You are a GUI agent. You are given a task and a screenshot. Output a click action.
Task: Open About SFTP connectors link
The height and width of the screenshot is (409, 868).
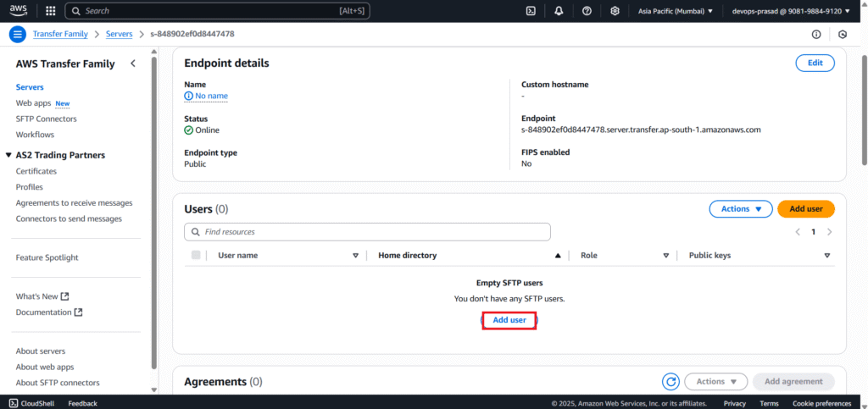pos(58,383)
